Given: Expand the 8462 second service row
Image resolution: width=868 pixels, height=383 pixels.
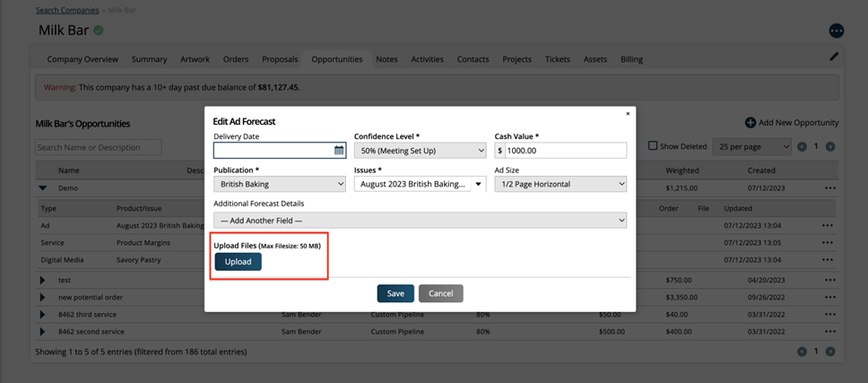Looking at the screenshot, I should coord(43,332).
